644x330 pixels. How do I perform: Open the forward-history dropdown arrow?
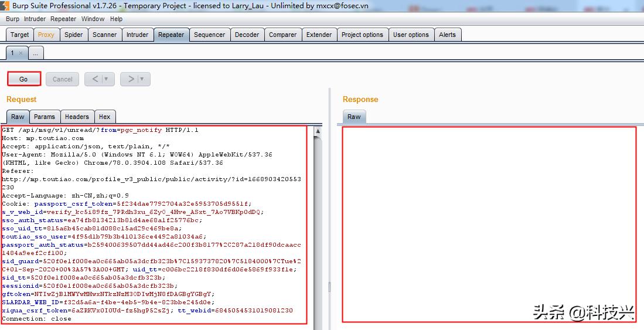click(x=142, y=79)
